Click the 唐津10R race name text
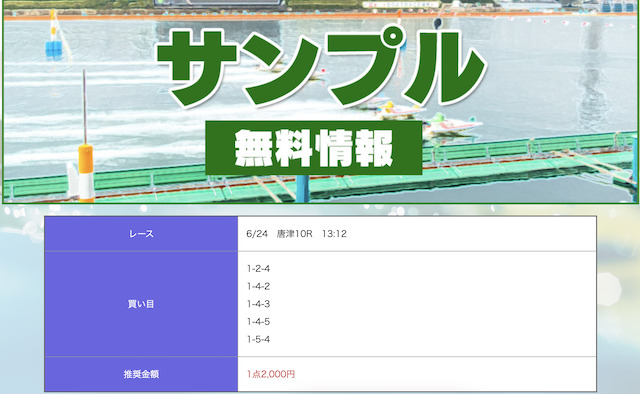 (x=294, y=234)
